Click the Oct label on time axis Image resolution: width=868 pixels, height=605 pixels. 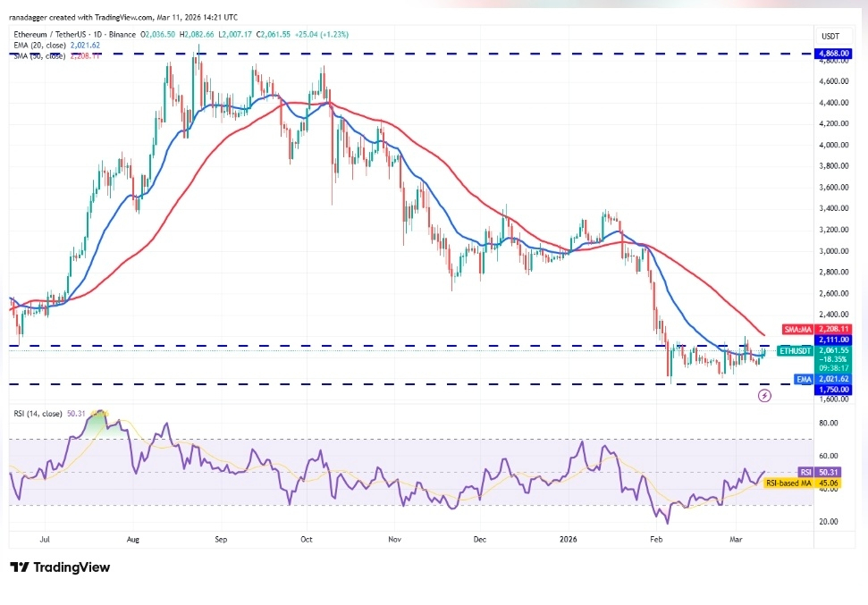tap(306, 539)
